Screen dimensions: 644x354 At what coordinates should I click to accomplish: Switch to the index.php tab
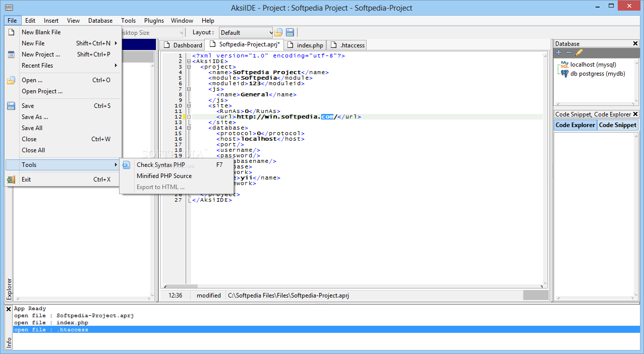coord(305,45)
